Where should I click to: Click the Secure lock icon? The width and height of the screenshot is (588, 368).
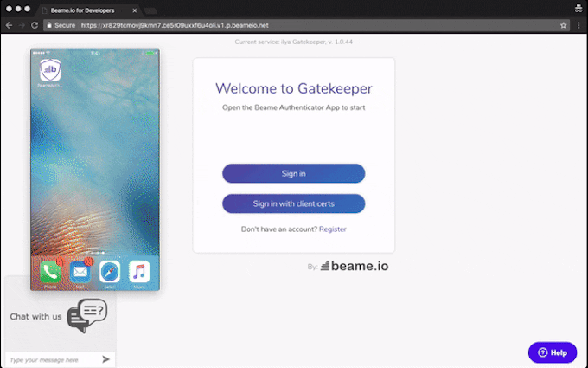pos(49,25)
